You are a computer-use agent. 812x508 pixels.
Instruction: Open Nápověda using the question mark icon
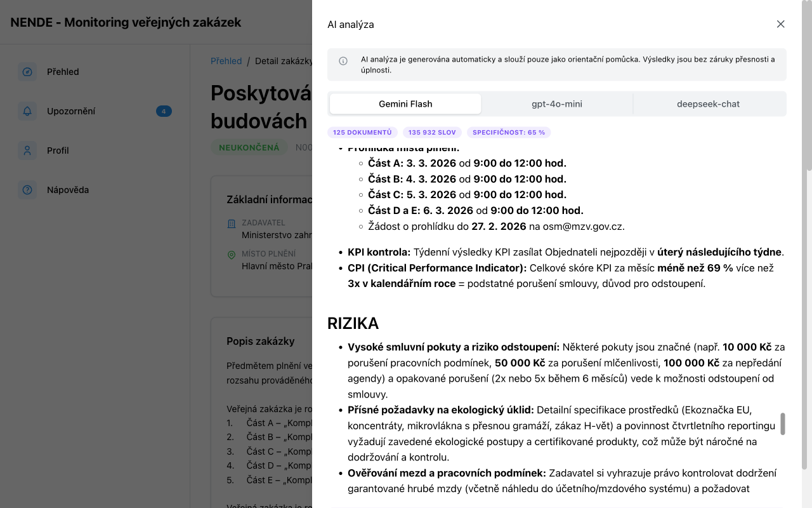27,190
